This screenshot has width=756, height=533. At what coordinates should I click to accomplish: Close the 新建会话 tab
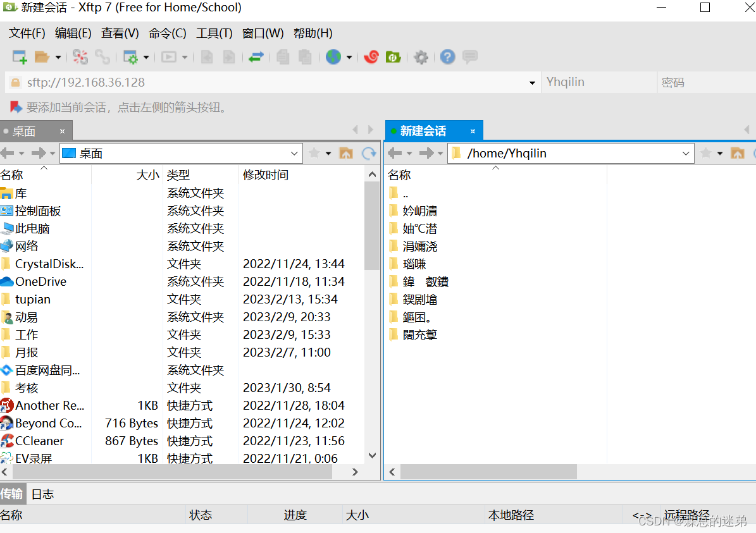coord(473,131)
